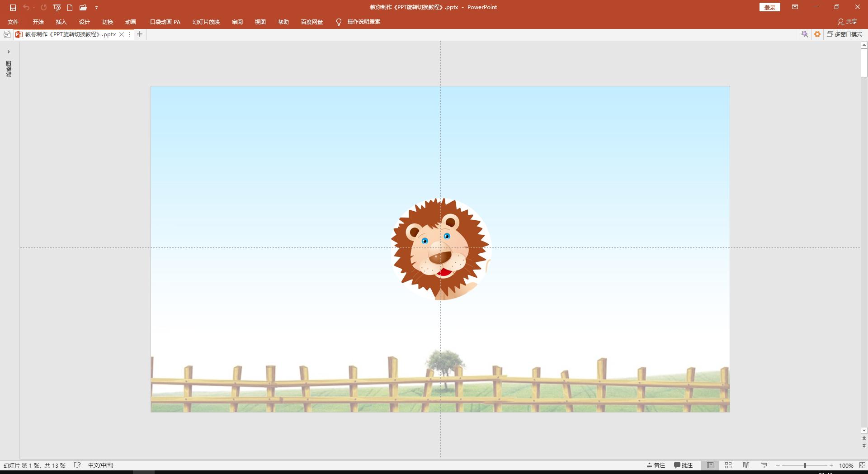Click fit slide to window icon

pos(862,465)
